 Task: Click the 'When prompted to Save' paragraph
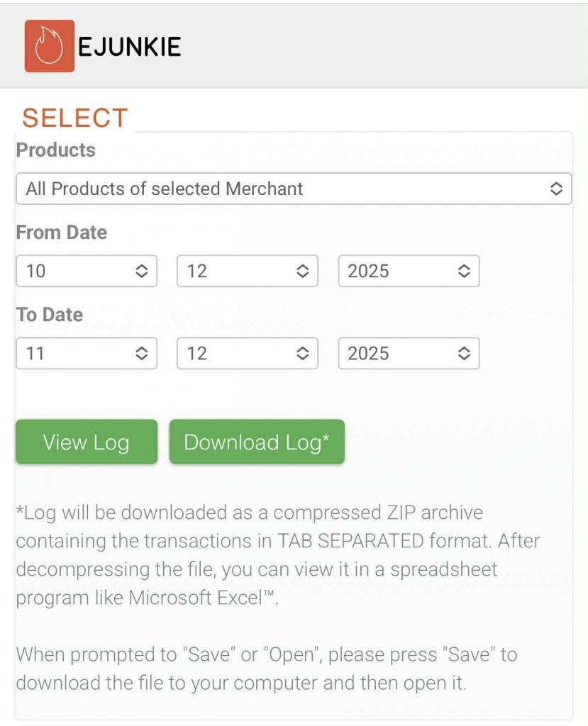[266, 669]
